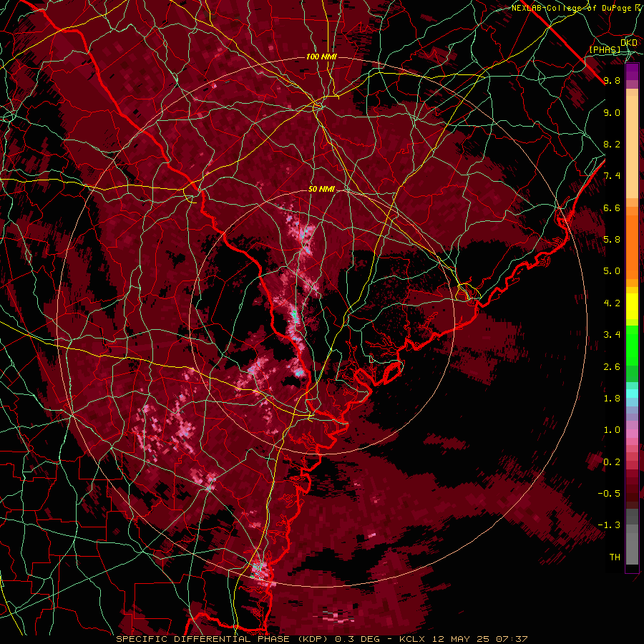
Task: Click the 3.4 scale value
Action: point(612,335)
